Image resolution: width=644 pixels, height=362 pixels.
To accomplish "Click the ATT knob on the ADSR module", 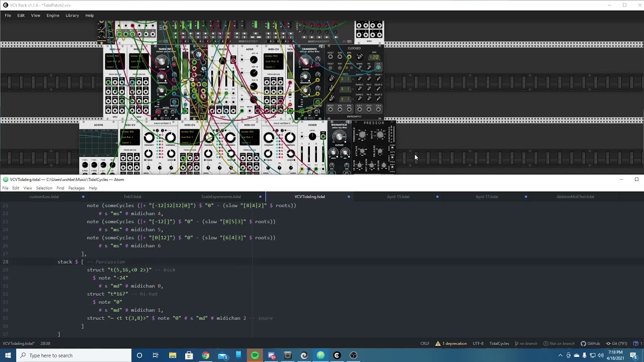I will pyautogui.click(x=254, y=60).
